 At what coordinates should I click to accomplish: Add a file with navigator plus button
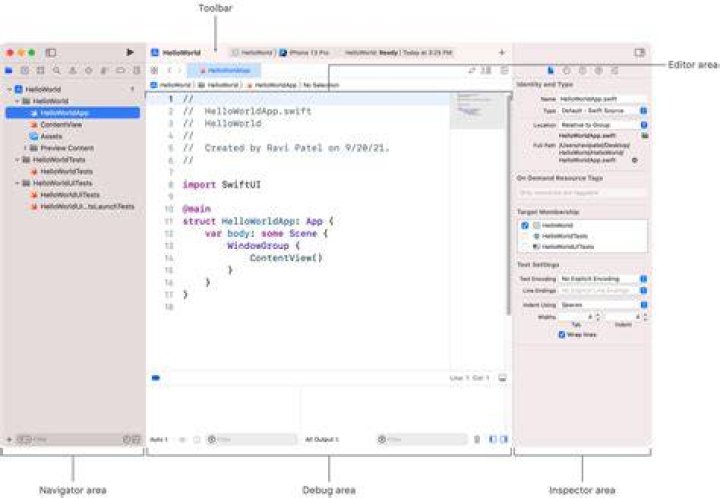(9, 439)
